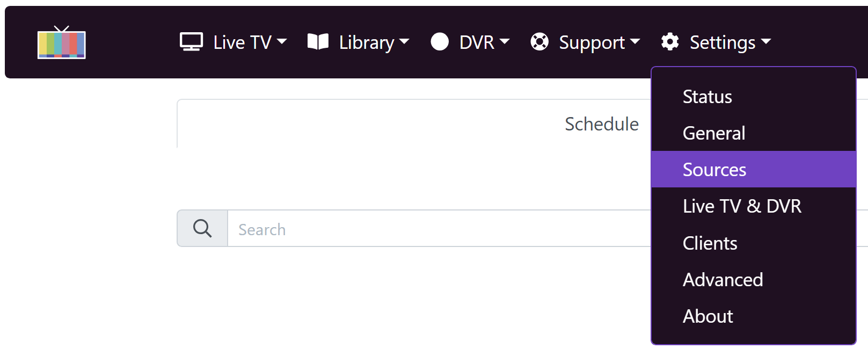Open Live TV & DVR settings
Screen dimensions: 868x356
742,206
